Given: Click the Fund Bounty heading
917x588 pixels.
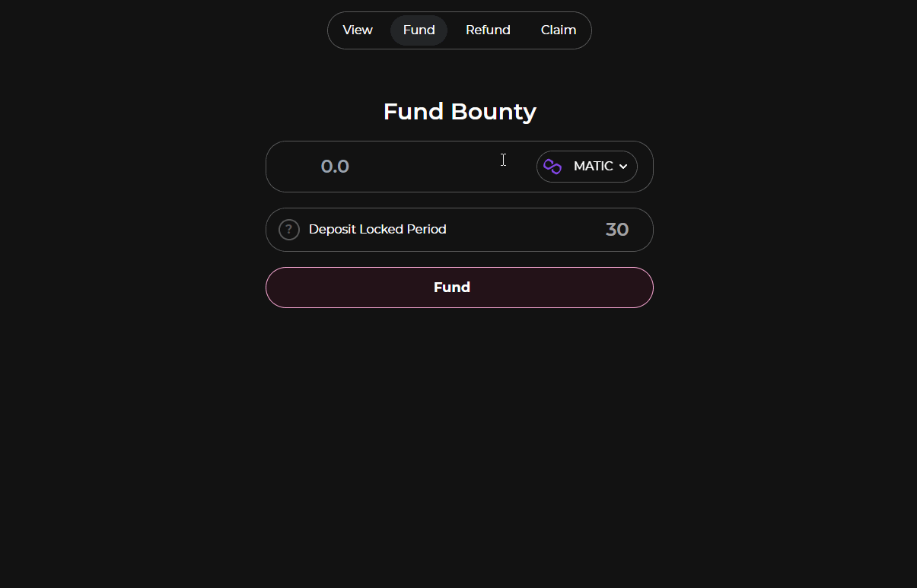Looking at the screenshot, I should click(x=459, y=111).
